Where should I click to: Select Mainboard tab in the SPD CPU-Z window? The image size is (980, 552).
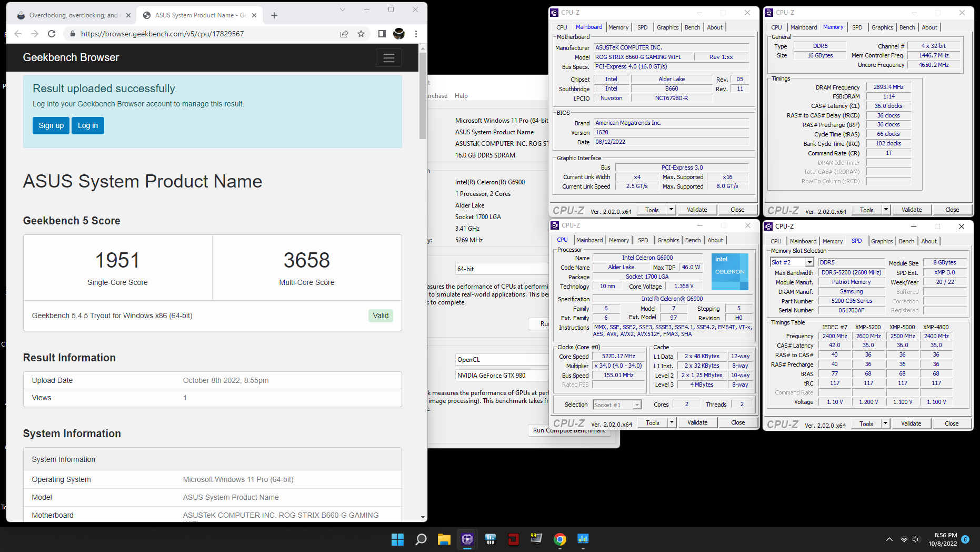pyautogui.click(x=803, y=241)
